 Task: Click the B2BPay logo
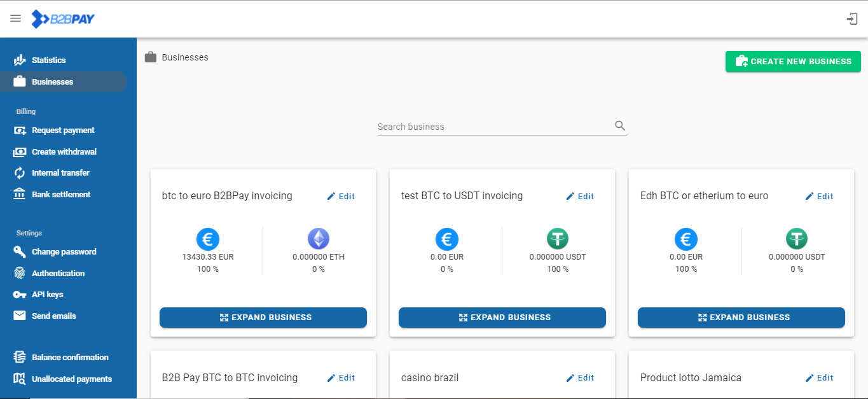coord(64,19)
